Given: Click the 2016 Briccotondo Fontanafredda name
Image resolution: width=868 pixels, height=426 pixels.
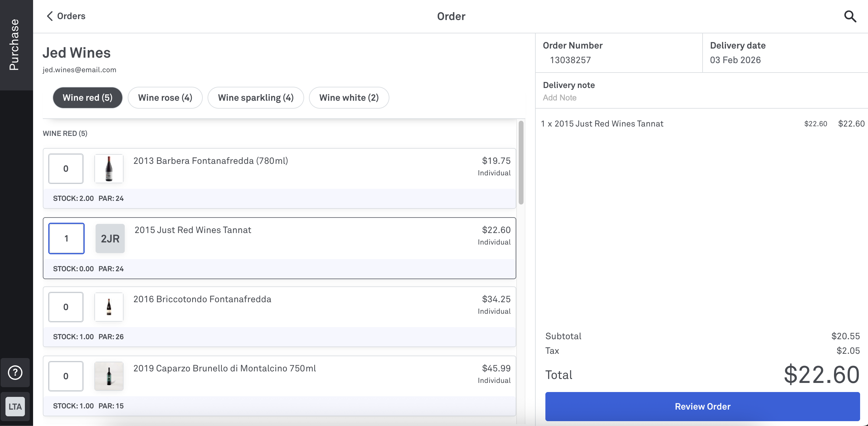Looking at the screenshot, I should [202, 299].
